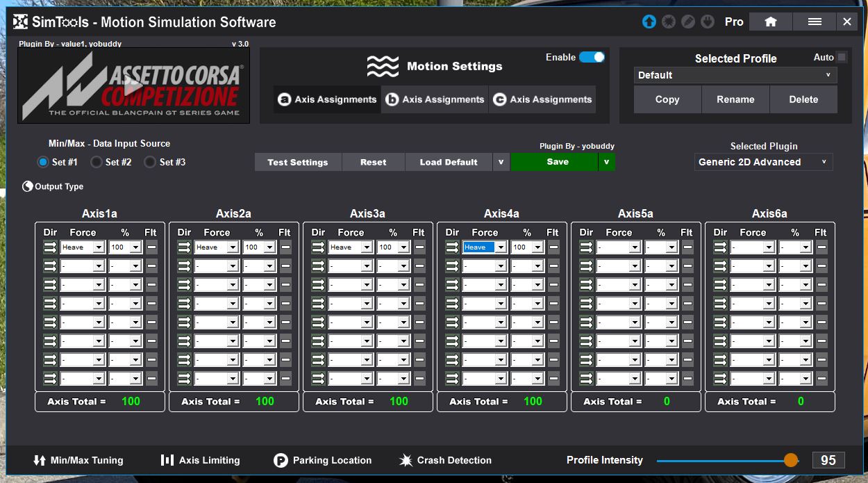Open Axis2a first row Force dropdown
Image resolution: width=868 pixels, height=483 pixels.
[x=217, y=247]
